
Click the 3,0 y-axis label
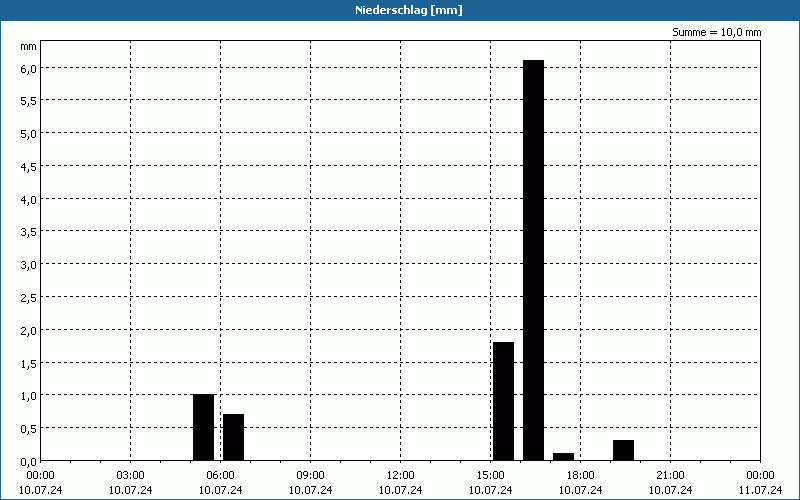click(x=29, y=265)
